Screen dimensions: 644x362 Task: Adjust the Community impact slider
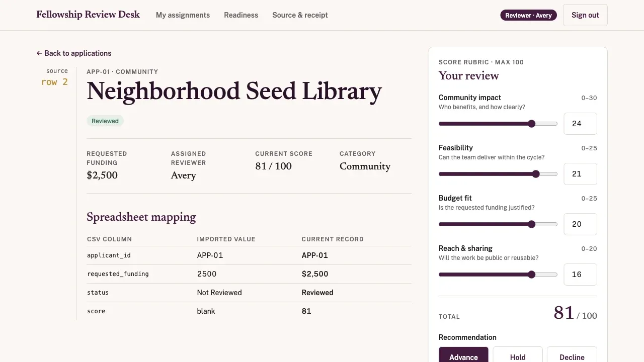click(x=498, y=124)
